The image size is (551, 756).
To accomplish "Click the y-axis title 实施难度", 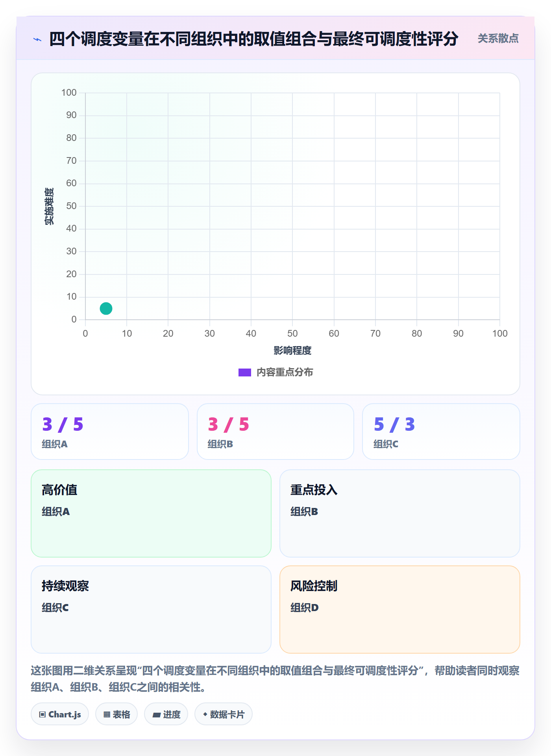I will [x=49, y=206].
